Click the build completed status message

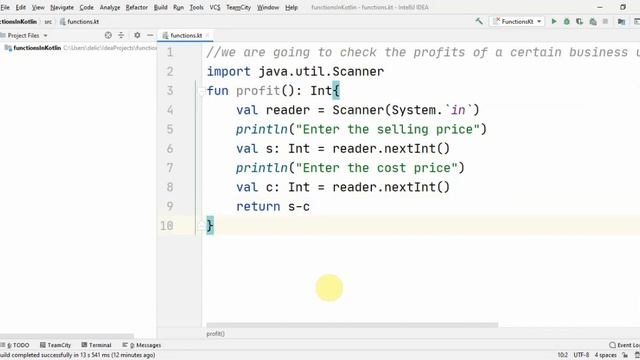click(x=78, y=355)
